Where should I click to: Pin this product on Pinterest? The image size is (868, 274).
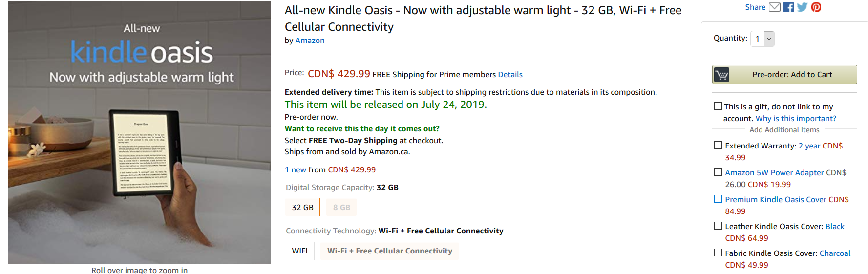click(x=816, y=7)
